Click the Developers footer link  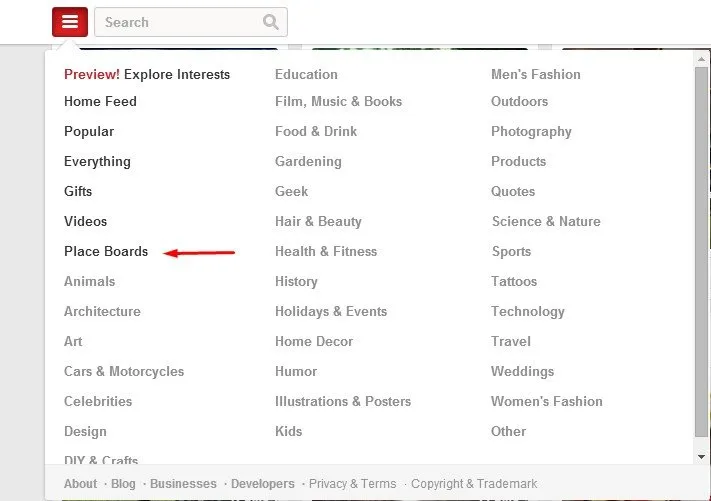[263, 484]
